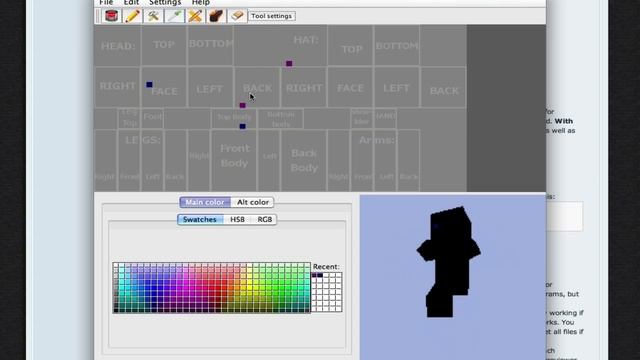
Task: Switch to Main color
Action: [x=205, y=202]
